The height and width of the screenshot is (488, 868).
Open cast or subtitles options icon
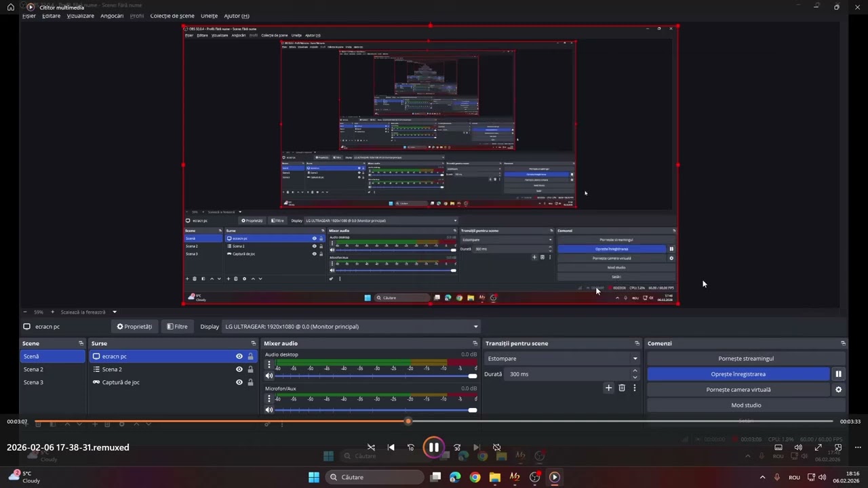pos(778,447)
